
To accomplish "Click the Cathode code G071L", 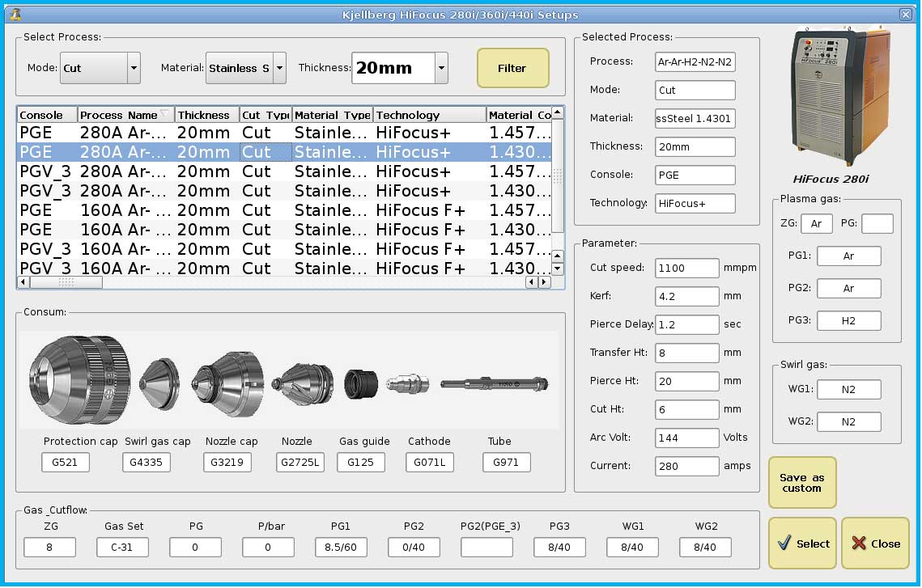I will point(429,463).
